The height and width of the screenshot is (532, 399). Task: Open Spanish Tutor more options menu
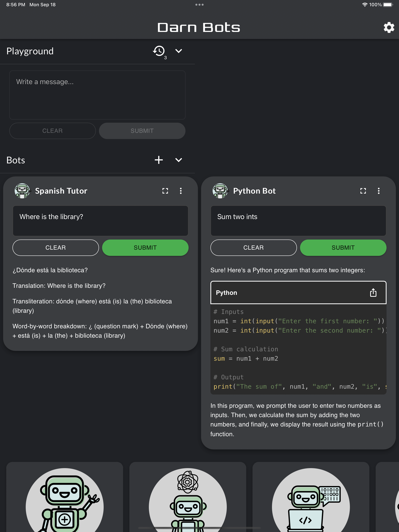181,191
